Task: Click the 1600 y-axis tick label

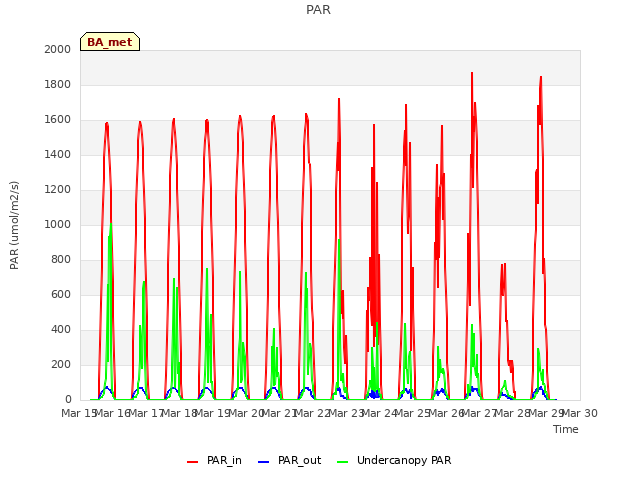Action: 58,120
